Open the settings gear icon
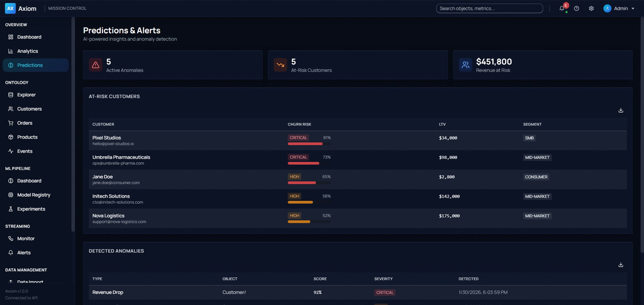The image size is (644, 305). click(591, 9)
